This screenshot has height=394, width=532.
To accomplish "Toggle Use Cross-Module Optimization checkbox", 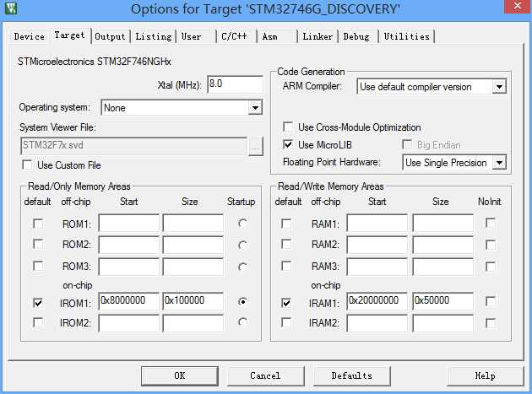I will tap(288, 127).
